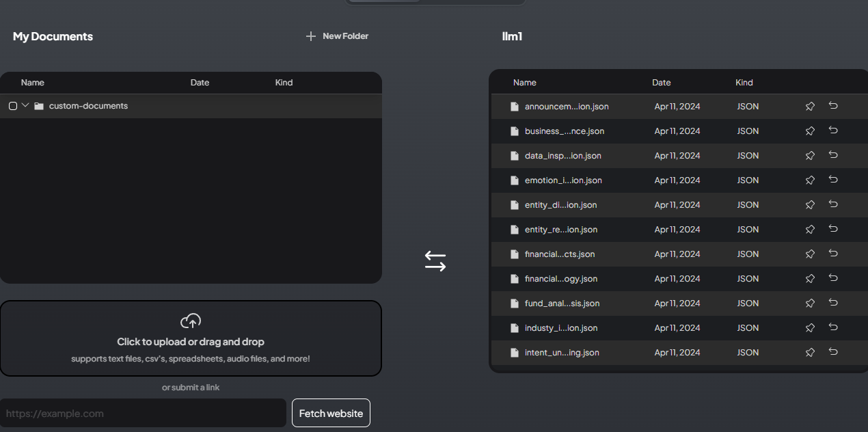Select industy_i...ion.json file name
This screenshot has width=868, height=432.
(561, 328)
